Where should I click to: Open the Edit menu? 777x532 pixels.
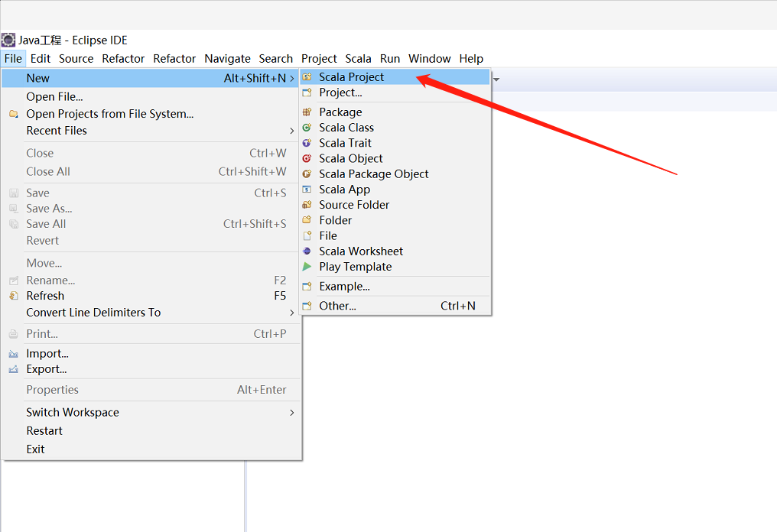click(41, 58)
